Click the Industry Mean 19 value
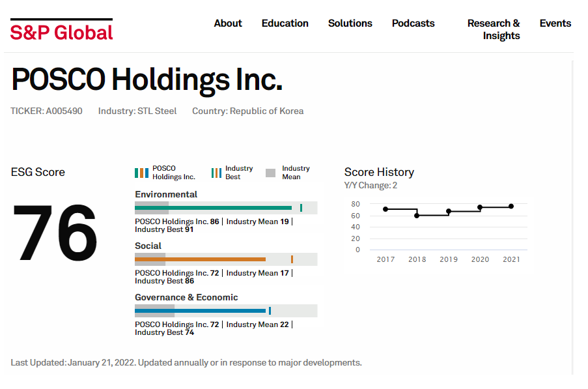 coord(285,222)
